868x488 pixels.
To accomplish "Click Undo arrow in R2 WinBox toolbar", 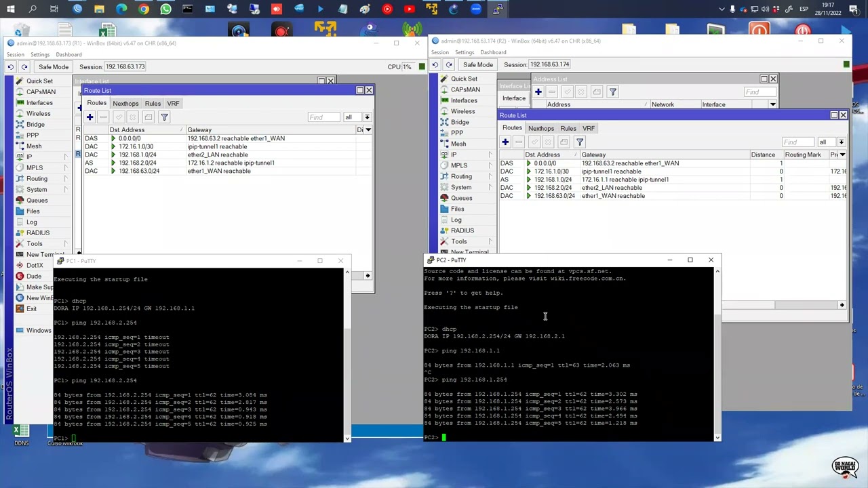I will pos(435,64).
